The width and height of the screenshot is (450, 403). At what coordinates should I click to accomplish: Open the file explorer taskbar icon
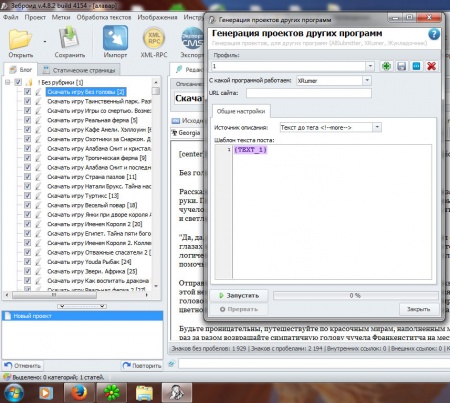[144, 393]
